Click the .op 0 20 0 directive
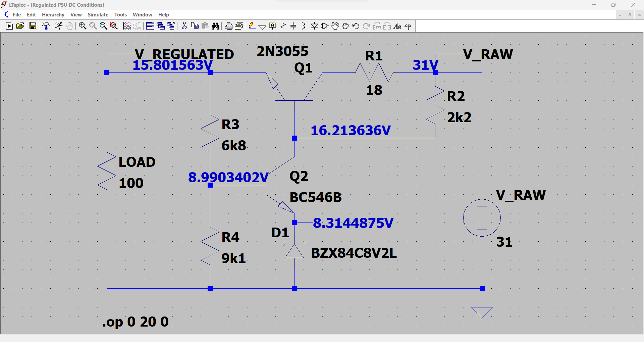The image size is (644, 342). coord(135,322)
